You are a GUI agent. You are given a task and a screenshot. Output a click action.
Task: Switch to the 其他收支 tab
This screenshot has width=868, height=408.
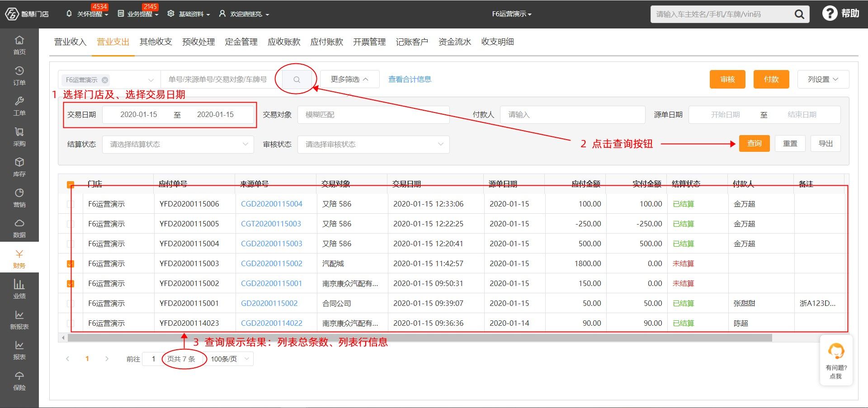[156, 42]
